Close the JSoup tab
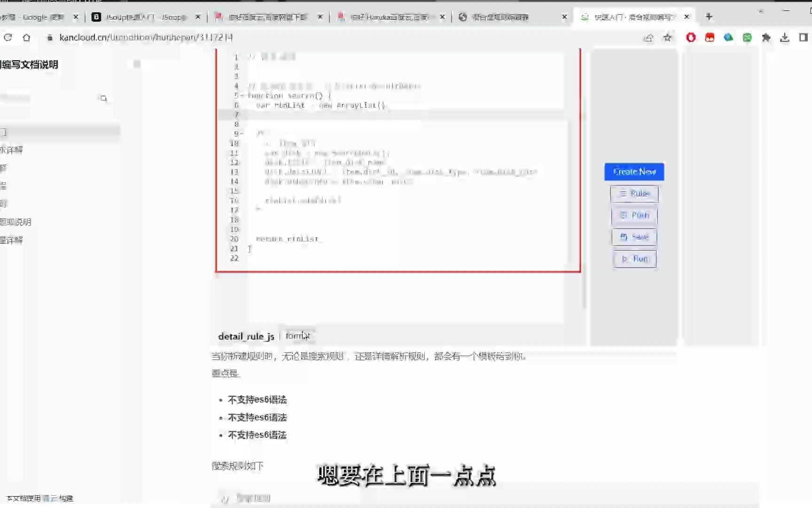Image resolution: width=812 pixels, height=508 pixels. point(198,17)
